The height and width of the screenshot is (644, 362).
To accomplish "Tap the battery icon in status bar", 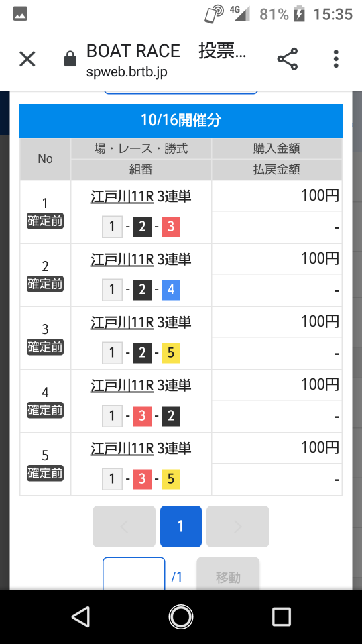I will [x=299, y=14].
